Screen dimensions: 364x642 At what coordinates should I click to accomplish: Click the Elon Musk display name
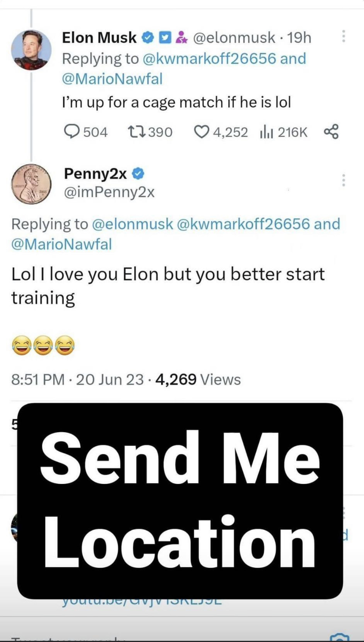pos(99,38)
